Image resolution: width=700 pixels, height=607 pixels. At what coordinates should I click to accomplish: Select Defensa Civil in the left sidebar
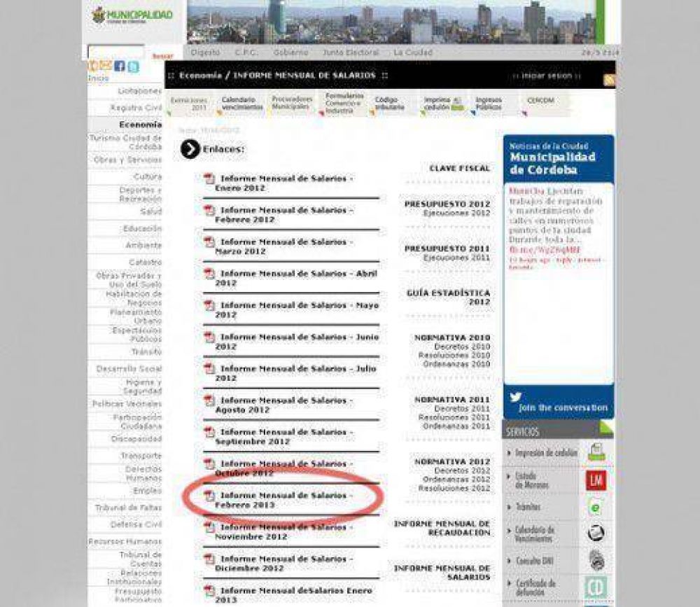pos(136,525)
